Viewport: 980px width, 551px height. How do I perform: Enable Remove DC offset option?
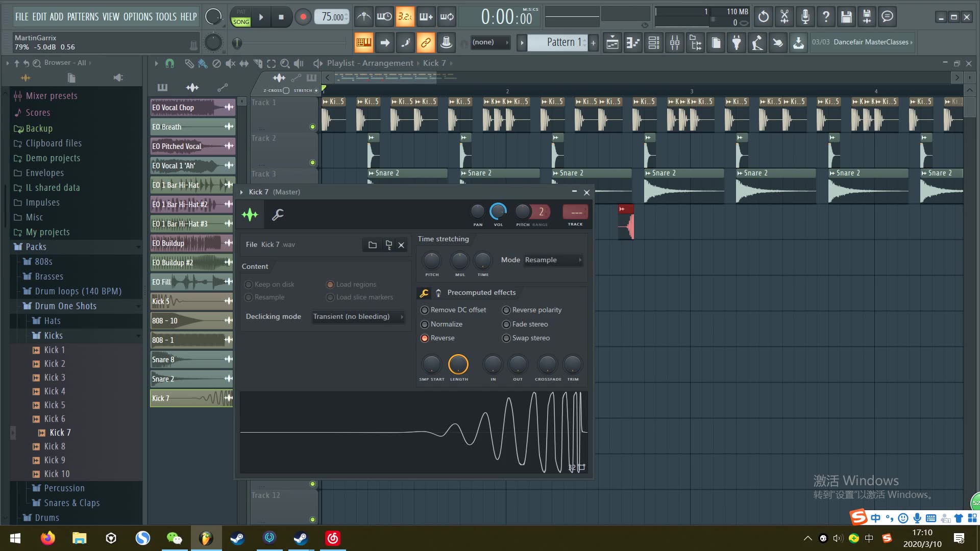pyautogui.click(x=453, y=310)
